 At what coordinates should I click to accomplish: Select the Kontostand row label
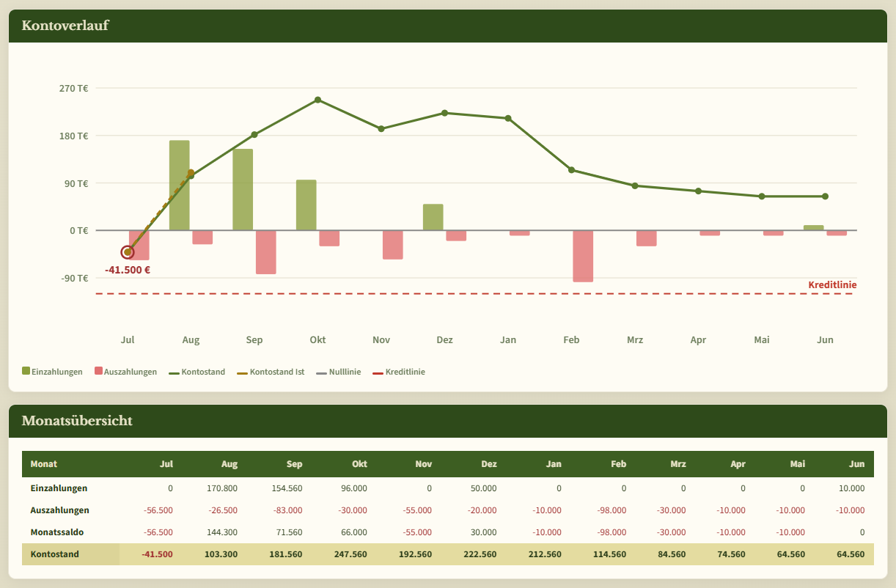pyautogui.click(x=55, y=554)
